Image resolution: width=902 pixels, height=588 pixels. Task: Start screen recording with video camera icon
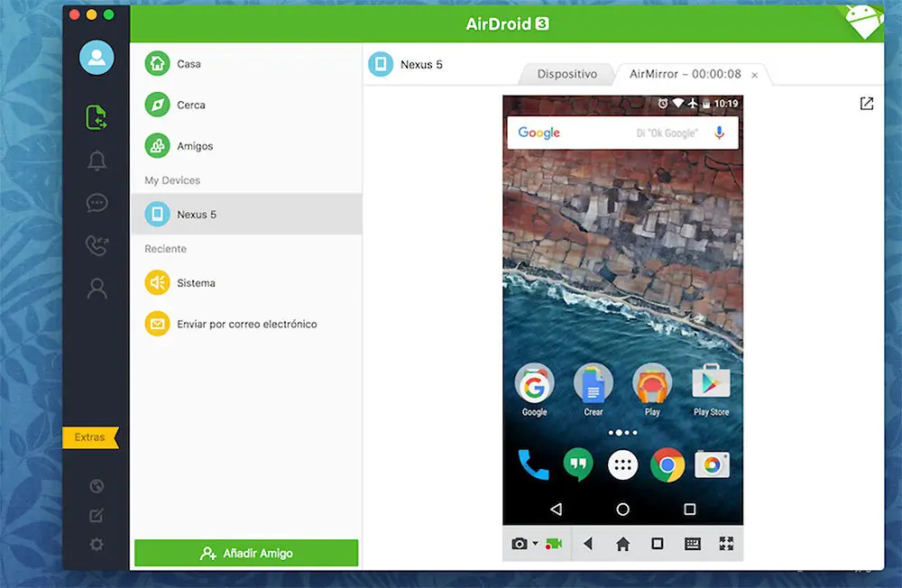point(554,543)
